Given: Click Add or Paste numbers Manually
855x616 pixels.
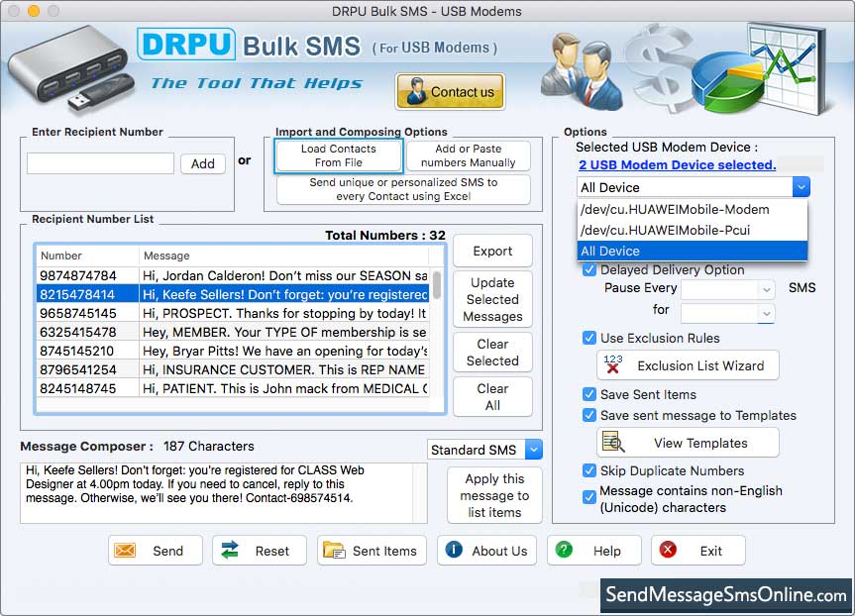Looking at the screenshot, I should coord(469,155).
